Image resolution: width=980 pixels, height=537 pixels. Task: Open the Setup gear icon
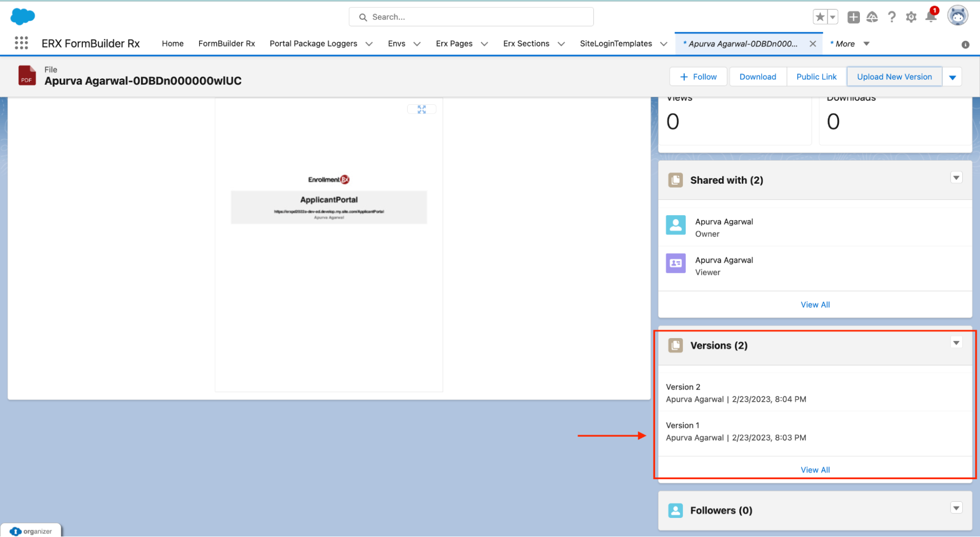click(x=911, y=17)
